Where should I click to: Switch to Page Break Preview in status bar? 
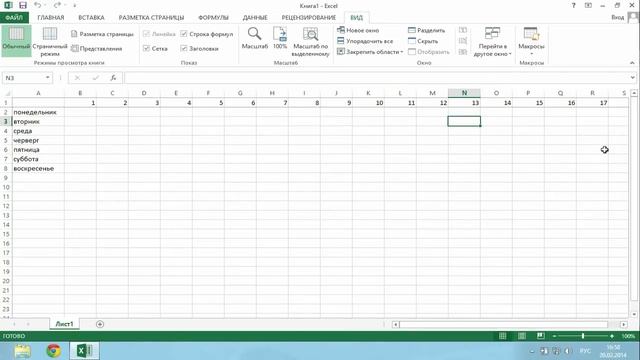(x=540, y=336)
